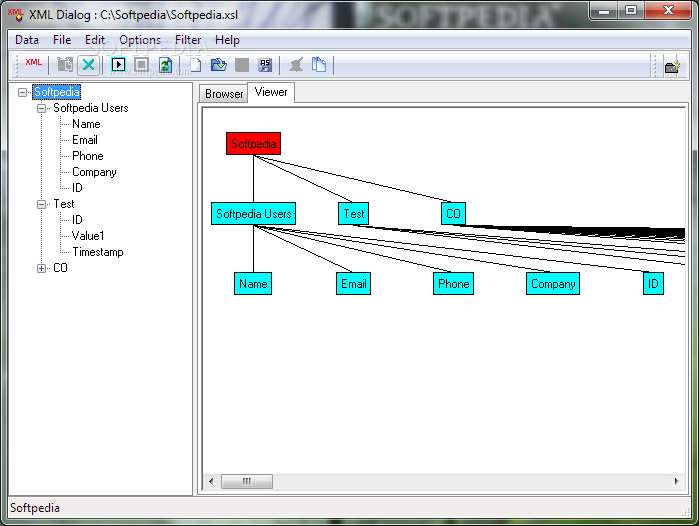Click the gray pin toolbar icon
This screenshot has width=699, height=526.
click(296, 65)
